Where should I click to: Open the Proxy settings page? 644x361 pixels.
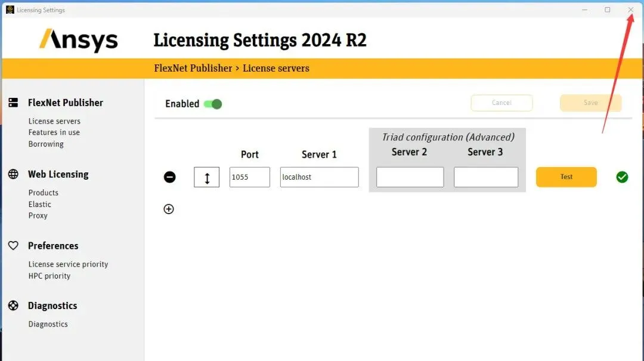pyautogui.click(x=38, y=215)
